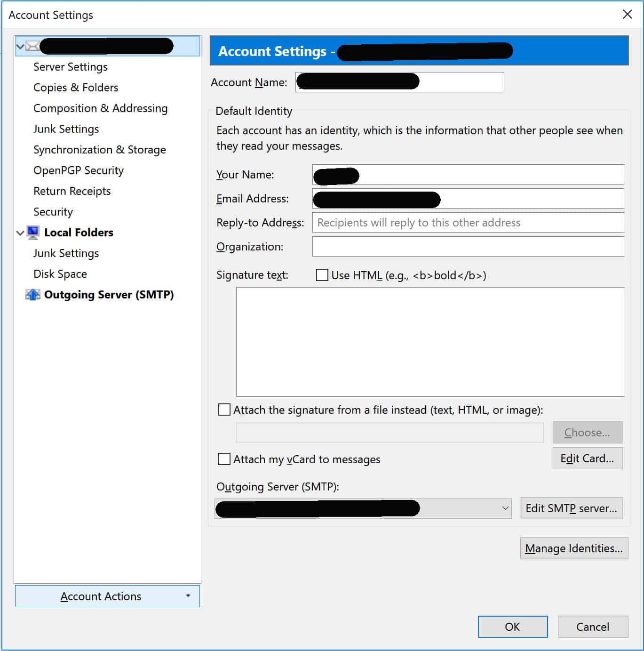Select Server Settings in the sidebar
Image resolution: width=644 pixels, height=651 pixels.
[70, 67]
